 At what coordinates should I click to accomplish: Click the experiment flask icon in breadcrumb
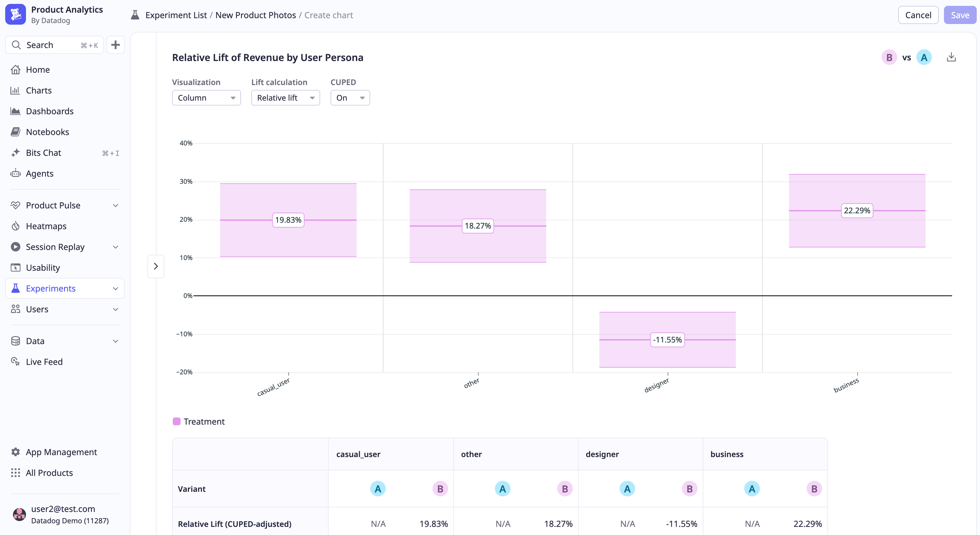[135, 15]
